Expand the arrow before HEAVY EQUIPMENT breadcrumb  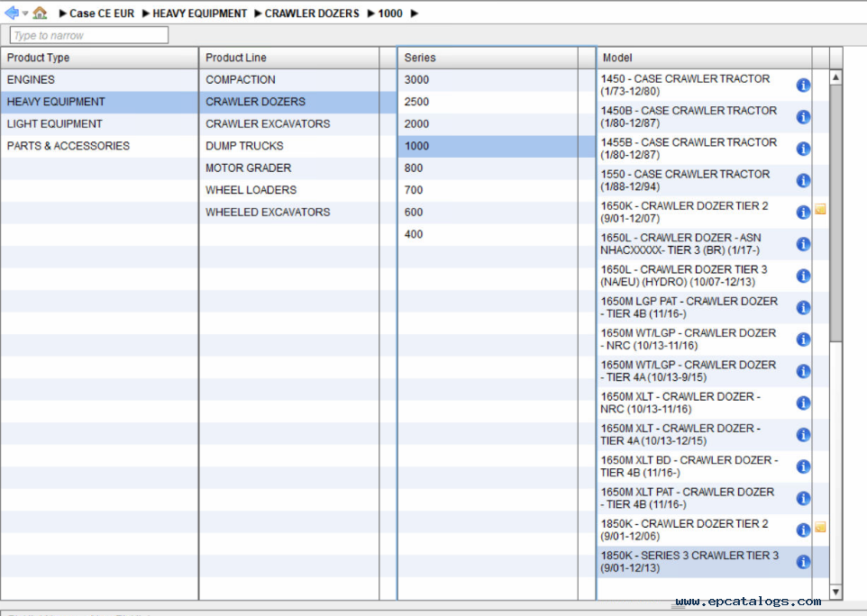coord(146,14)
